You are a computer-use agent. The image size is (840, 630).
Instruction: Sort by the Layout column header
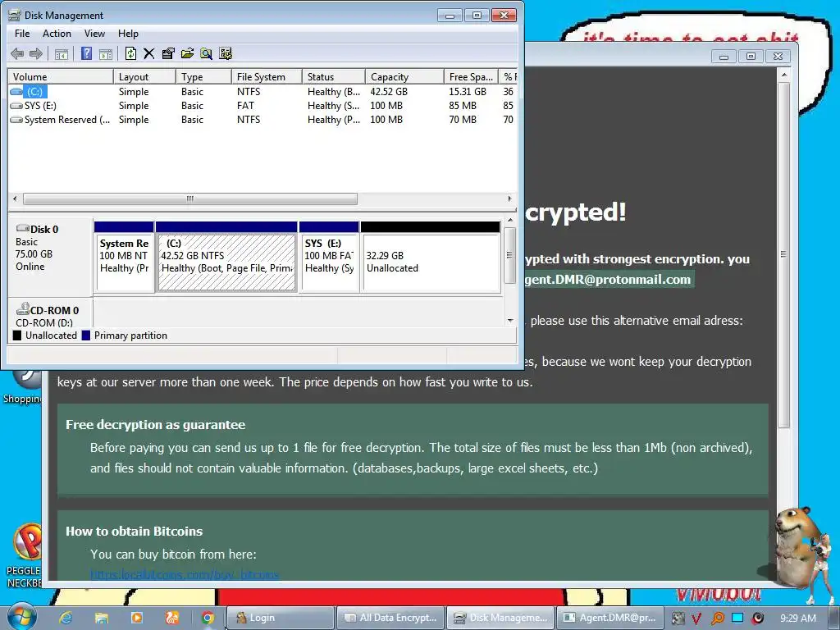pyautogui.click(x=144, y=76)
